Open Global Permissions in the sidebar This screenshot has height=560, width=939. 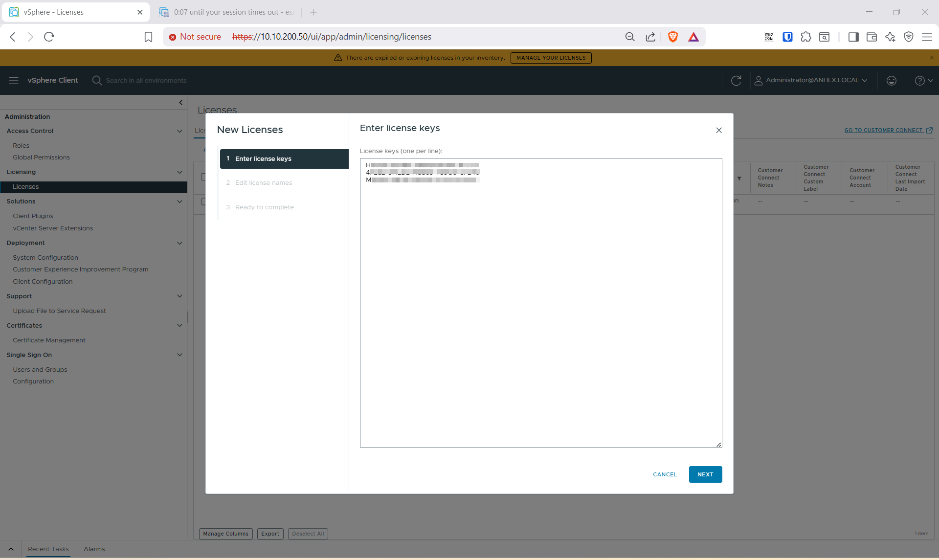pyautogui.click(x=41, y=157)
